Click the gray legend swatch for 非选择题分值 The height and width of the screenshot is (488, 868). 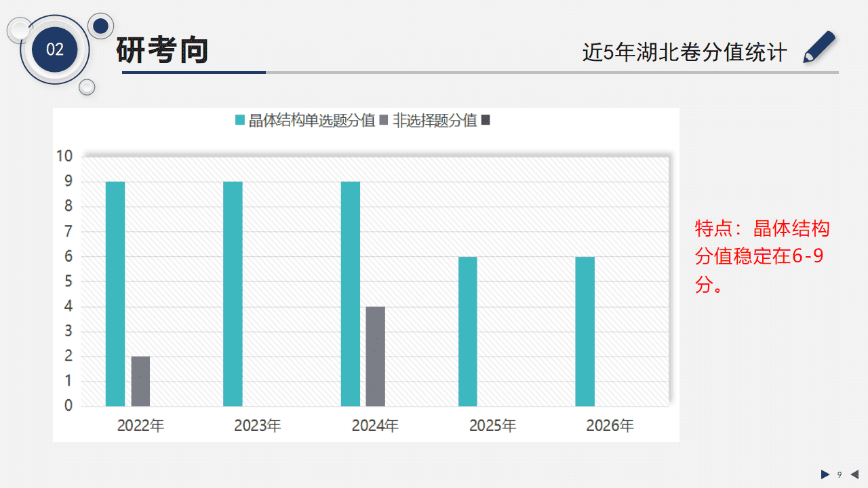pos(384,121)
